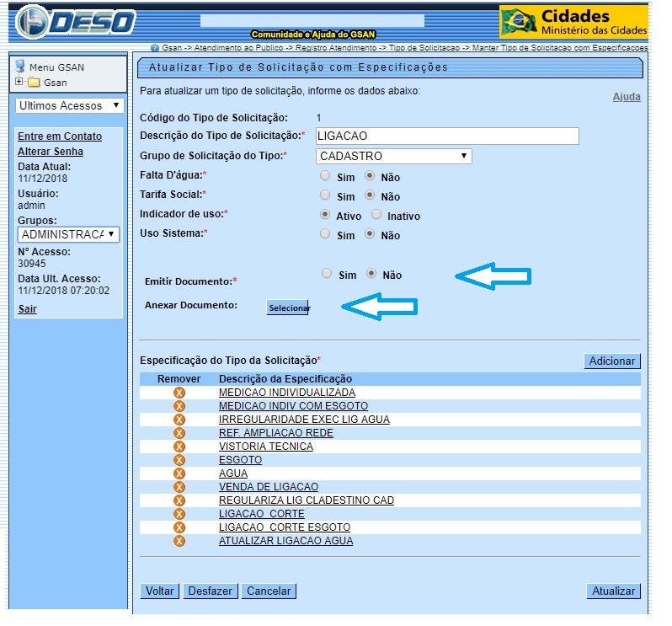
Task: Remove the VENDA DE LIGACAO entry
Action: click(x=179, y=487)
